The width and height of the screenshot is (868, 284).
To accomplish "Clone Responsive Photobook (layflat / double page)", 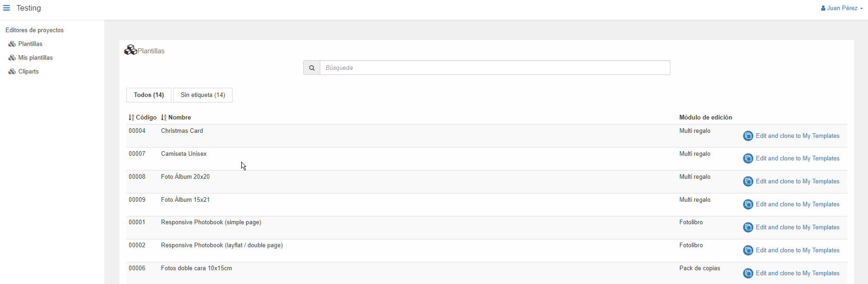I will click(791, 250).
